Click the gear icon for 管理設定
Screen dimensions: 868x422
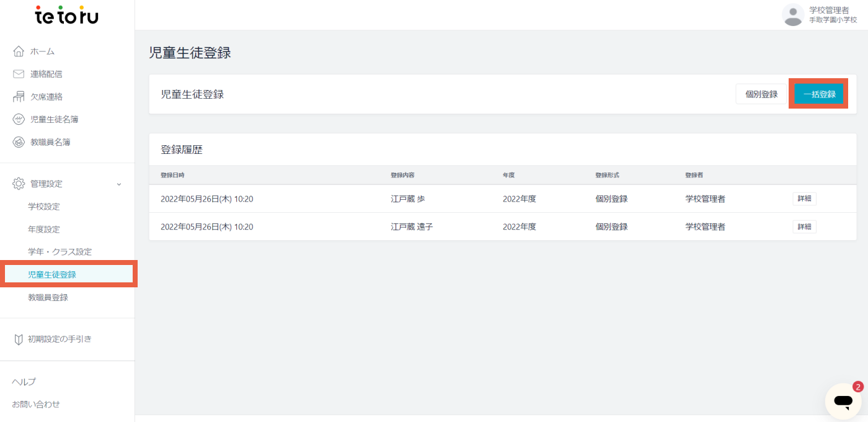tap(19, 184)
